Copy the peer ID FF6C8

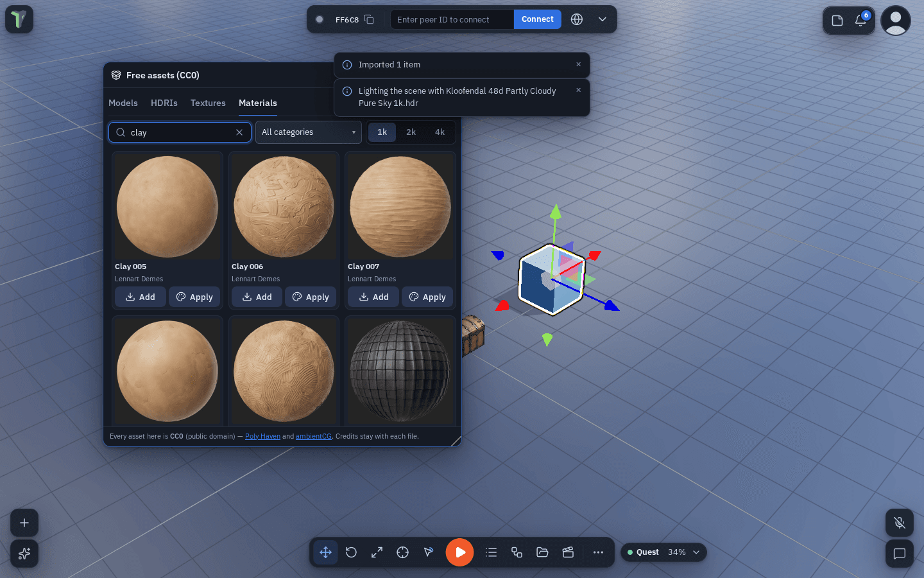coord(369,19)
